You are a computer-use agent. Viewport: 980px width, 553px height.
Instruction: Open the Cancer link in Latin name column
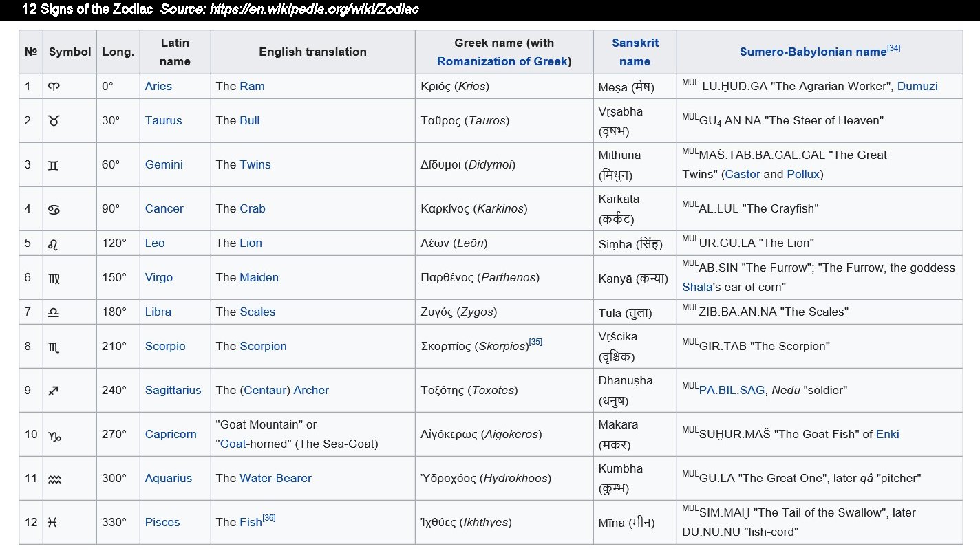pos(164,208)
